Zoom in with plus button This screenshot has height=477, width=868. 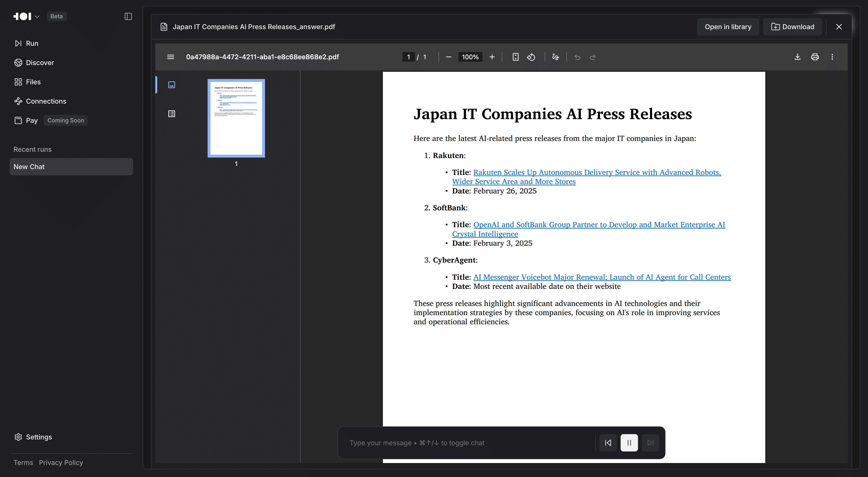click(x=492, y=57)
